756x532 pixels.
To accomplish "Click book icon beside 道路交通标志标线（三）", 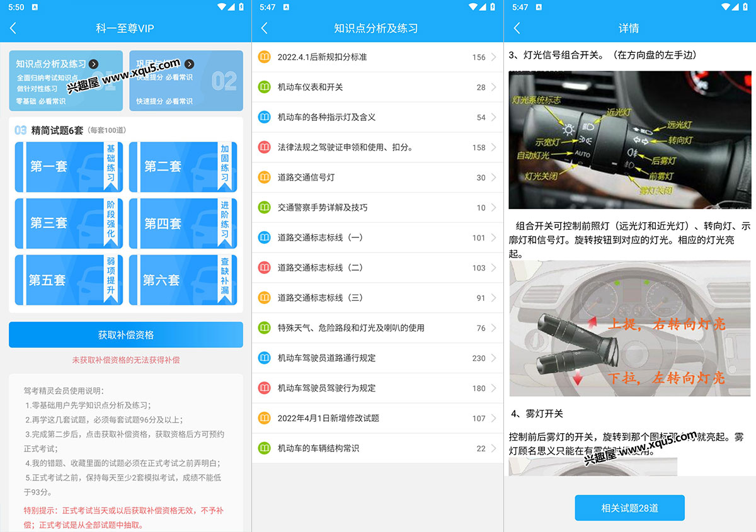I will tap(265, 298).
